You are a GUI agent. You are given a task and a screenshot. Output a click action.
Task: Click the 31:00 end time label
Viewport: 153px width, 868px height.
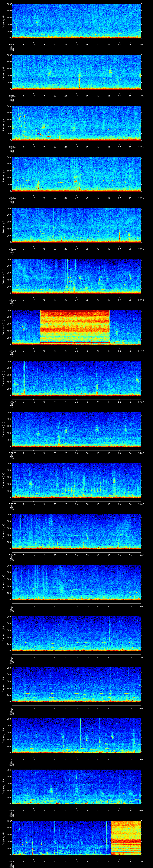[x=141, y=861]
